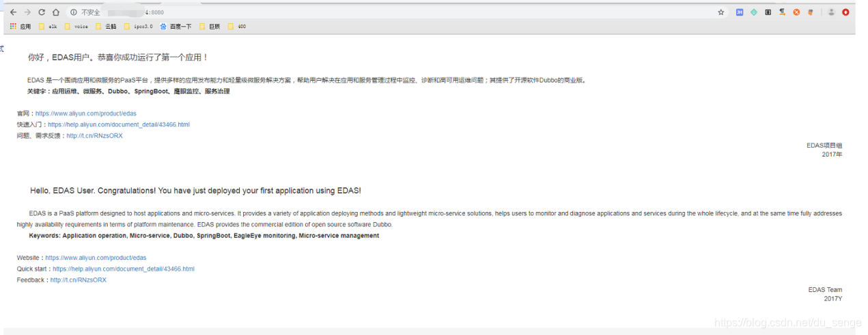Open the voice bookmark folder

click(x=76, y=27)
